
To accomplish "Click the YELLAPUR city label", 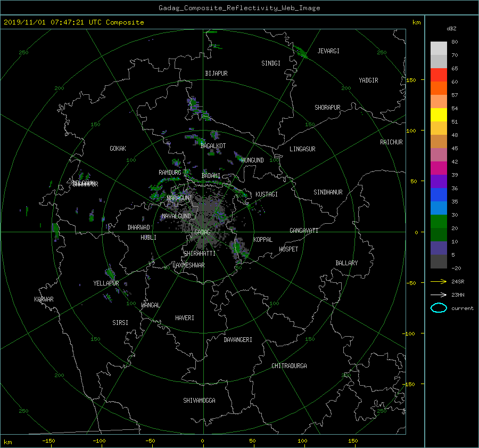I will point(106,283).
